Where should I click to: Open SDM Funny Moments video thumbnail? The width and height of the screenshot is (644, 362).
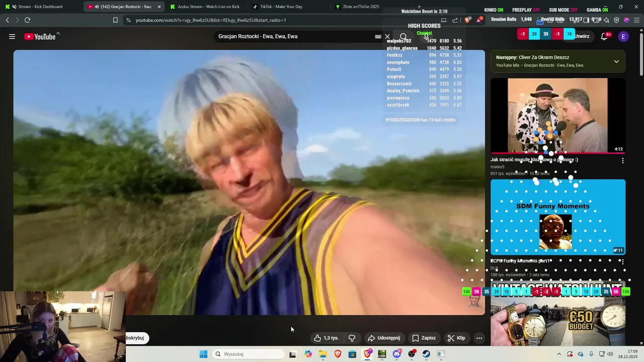coord(558,217)
